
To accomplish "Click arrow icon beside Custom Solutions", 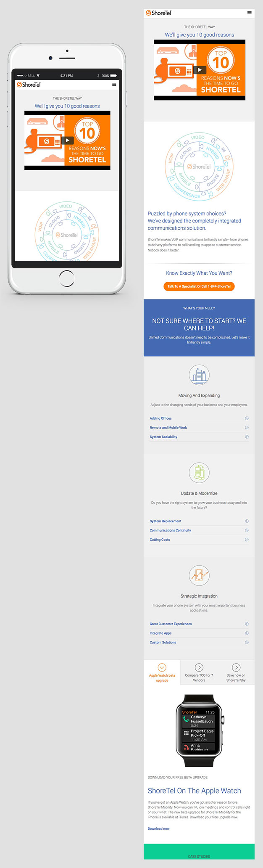I will point(247,643).
